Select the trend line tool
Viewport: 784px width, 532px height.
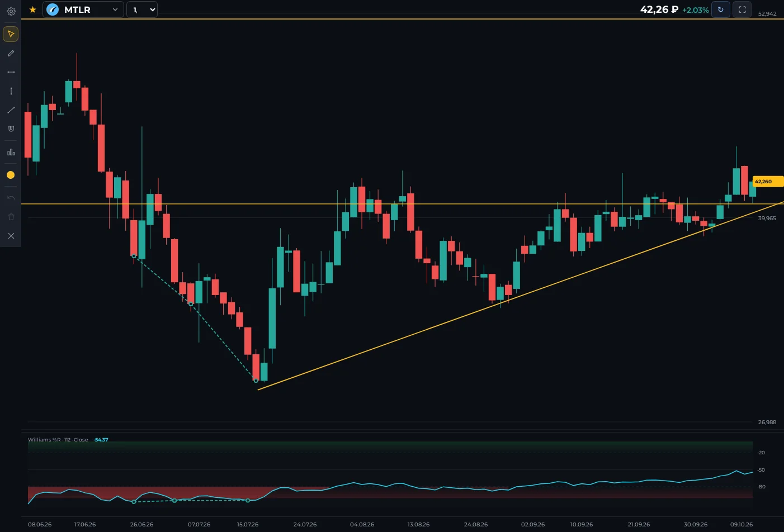(x=11, y=110)
